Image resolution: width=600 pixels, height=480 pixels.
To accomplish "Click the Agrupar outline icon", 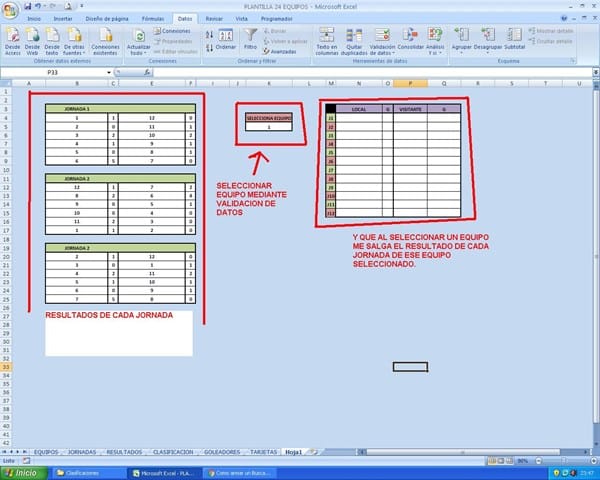I will 461,35.
